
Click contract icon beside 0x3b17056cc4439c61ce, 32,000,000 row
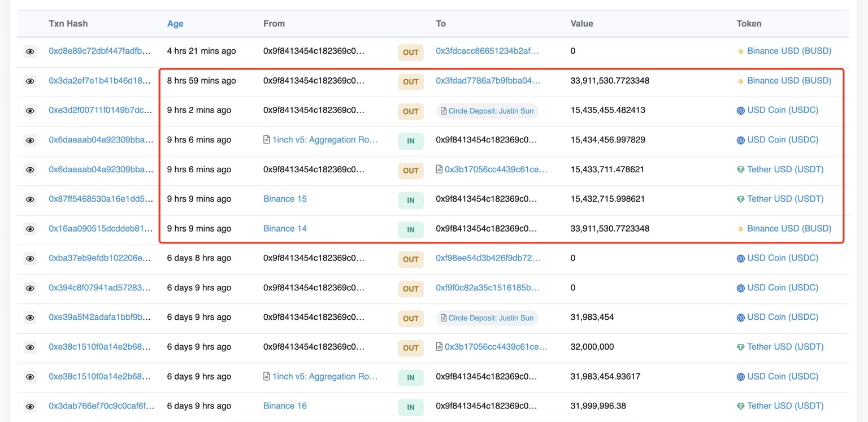[x=439, y=347]
